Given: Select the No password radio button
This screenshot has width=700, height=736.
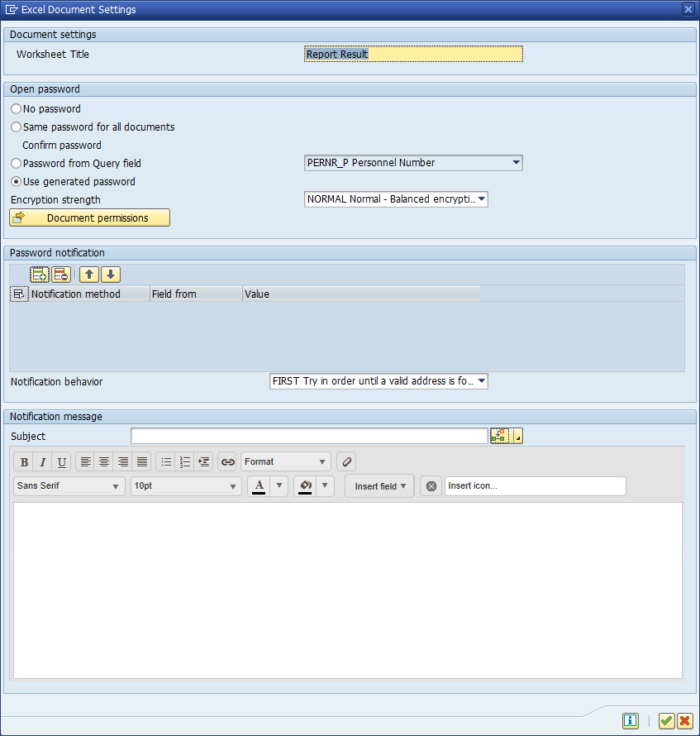Looking at the screenshot, I should (x=15, y=108).
